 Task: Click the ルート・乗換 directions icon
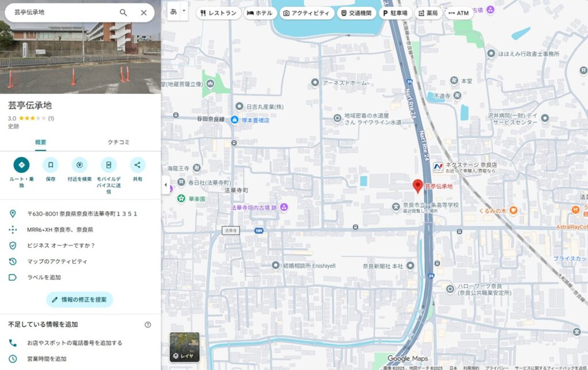22,165
